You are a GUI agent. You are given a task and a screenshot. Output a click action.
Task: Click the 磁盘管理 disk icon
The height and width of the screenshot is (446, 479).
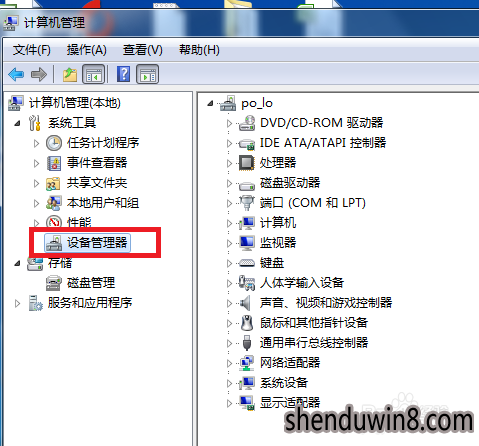(x=53, y=283)
